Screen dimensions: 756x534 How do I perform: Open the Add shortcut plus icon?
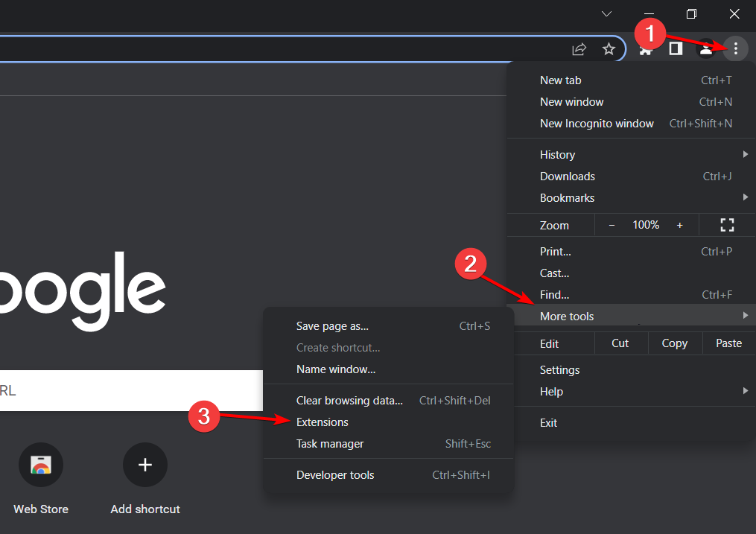145,464
